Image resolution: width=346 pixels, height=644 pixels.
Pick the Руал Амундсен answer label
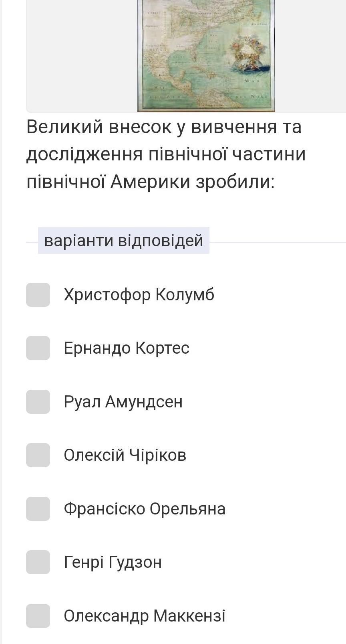click(x=123, y=402)
